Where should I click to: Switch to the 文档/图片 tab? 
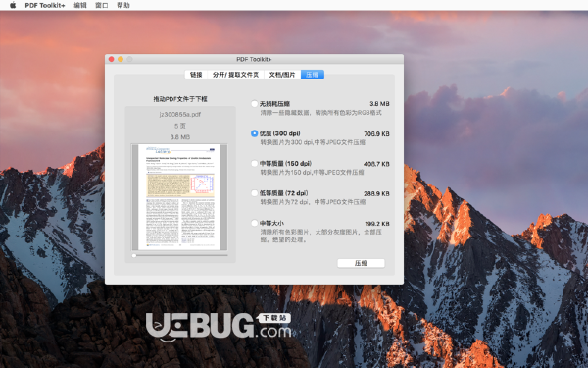pyautogui.click(x=282, y=75)
